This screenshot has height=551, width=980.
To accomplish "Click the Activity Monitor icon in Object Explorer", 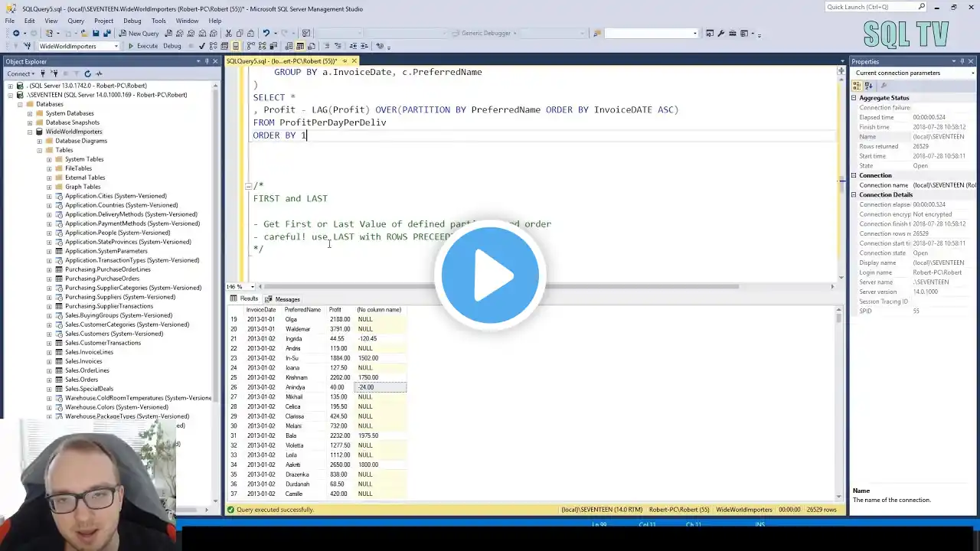I will pyautogui.click(x=99, y=73).
